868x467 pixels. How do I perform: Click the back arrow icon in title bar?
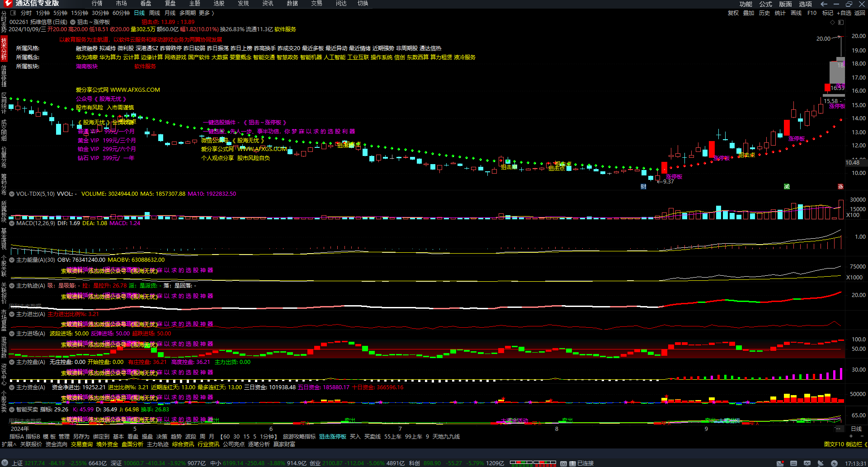824,4
